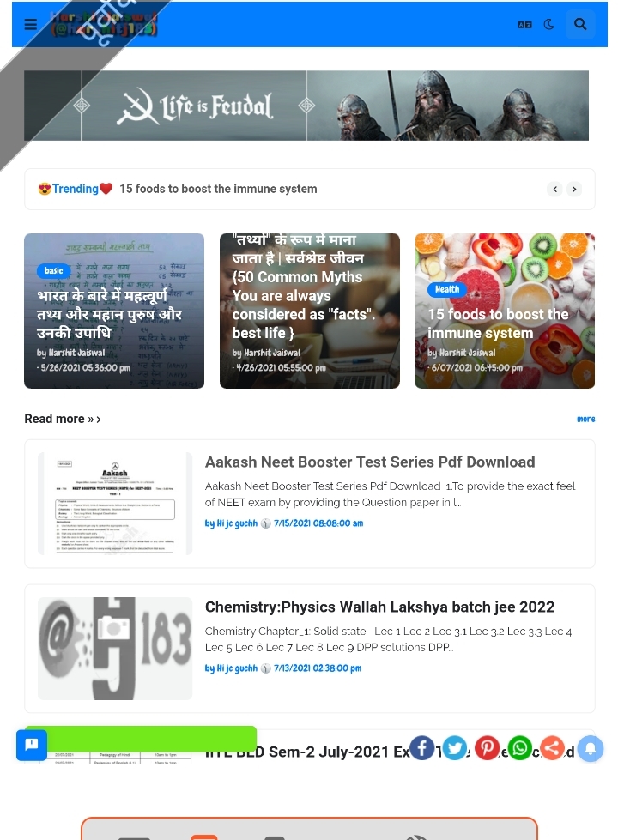The image size is (618, 840).
Task: Open the orange share options icon
Action: click(x=553, y=748)
